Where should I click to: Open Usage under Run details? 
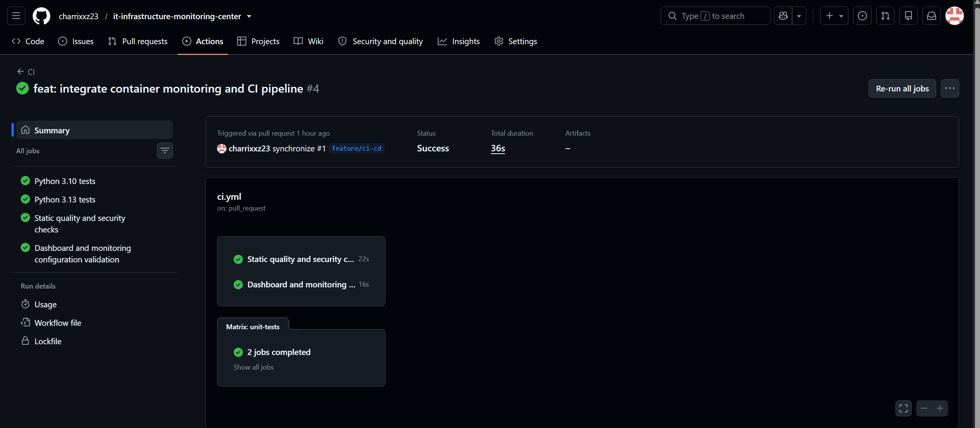tap(45, 304)
